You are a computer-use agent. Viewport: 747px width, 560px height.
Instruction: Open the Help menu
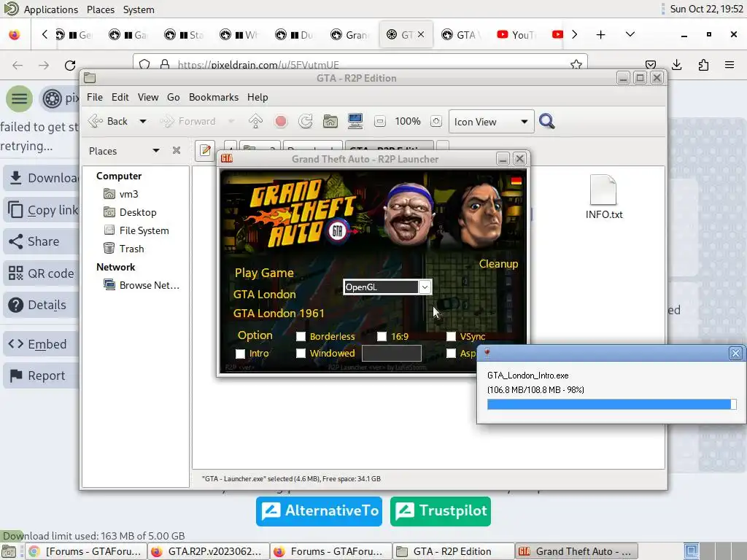pyautogui.click(x=258, y=97)
